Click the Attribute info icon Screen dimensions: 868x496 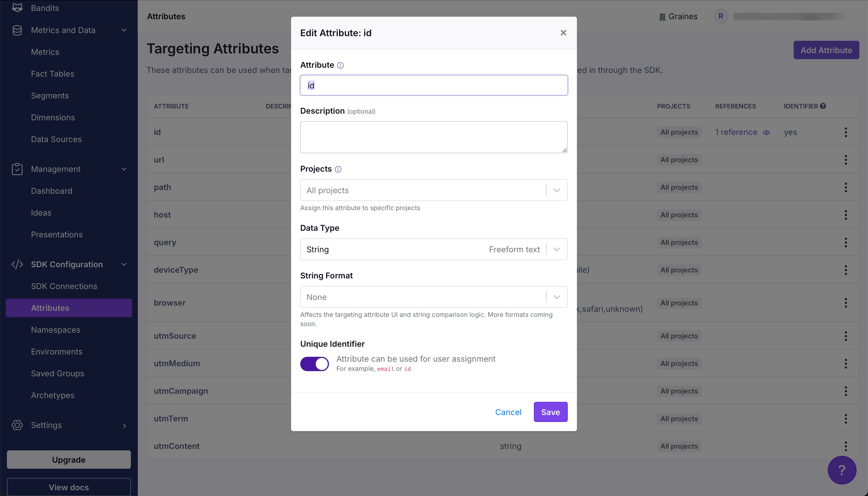pos(340,65)
